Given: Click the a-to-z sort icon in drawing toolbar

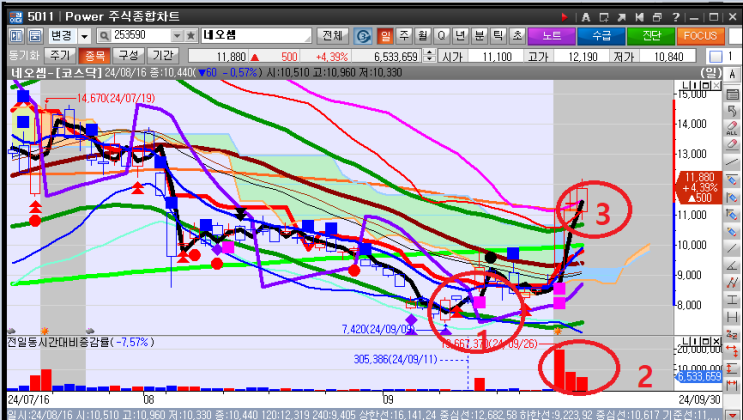Looking at the screenshot, I should (732, 334).
